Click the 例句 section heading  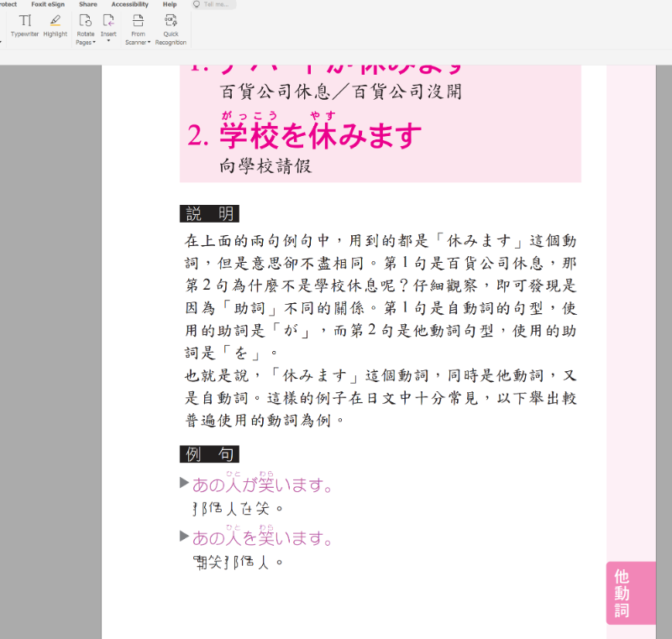[209, 454]
